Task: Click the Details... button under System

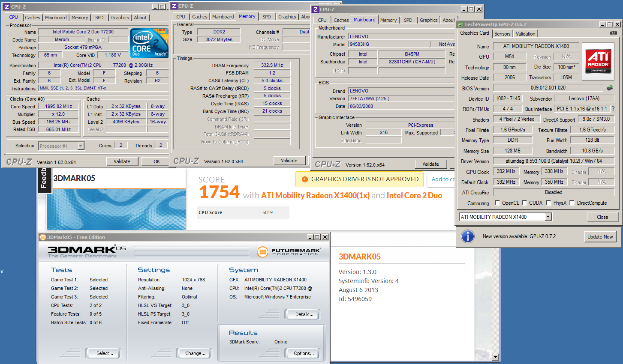Action: 302,314
